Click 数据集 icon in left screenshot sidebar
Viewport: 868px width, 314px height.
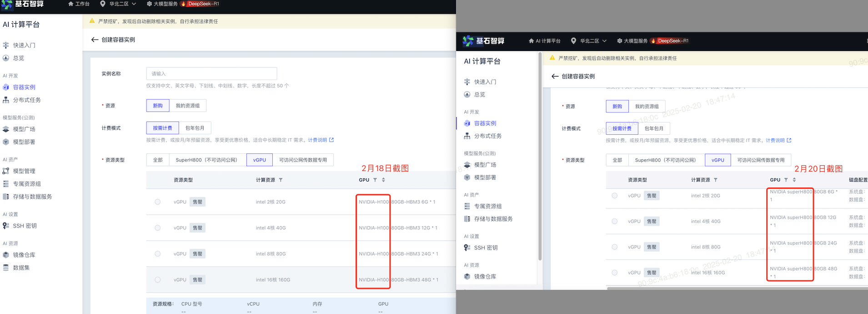tap(6, 268)
